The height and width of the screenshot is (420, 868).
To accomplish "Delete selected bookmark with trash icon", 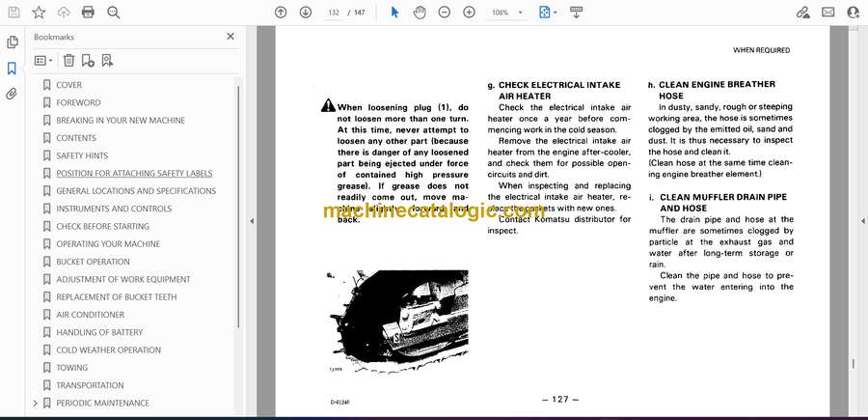I will click(68, 60).
